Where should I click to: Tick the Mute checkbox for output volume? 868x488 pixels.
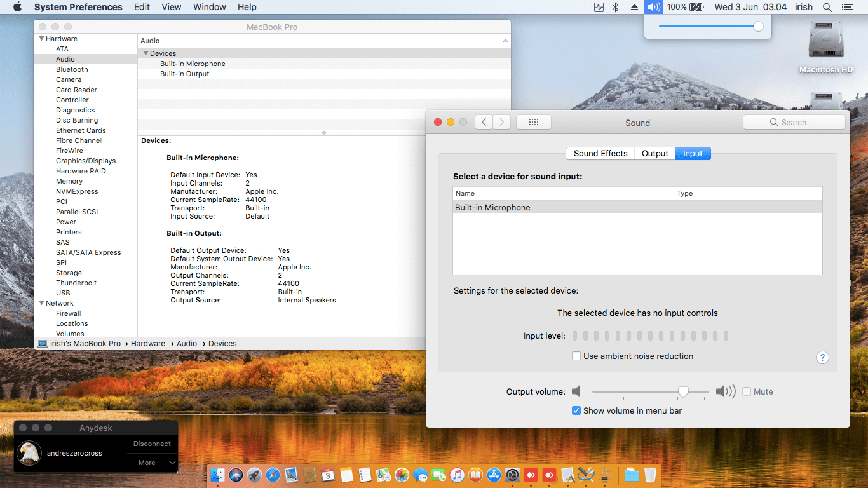pos(747,392)
